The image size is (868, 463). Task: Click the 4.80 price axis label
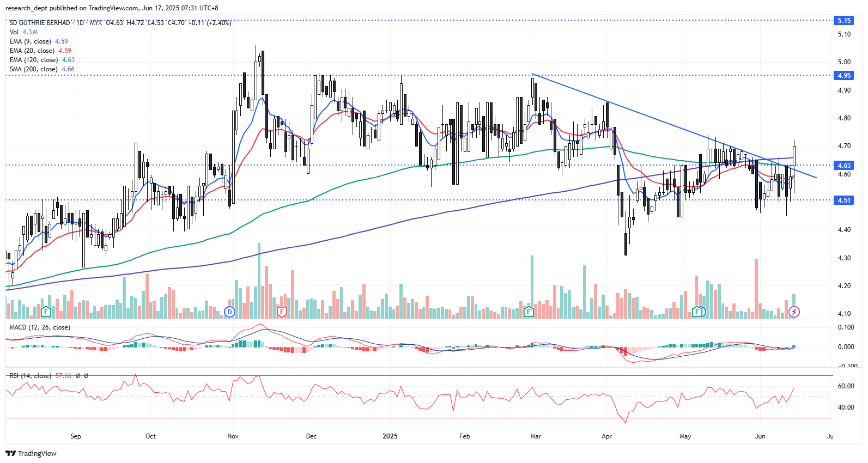coord(844,118)
